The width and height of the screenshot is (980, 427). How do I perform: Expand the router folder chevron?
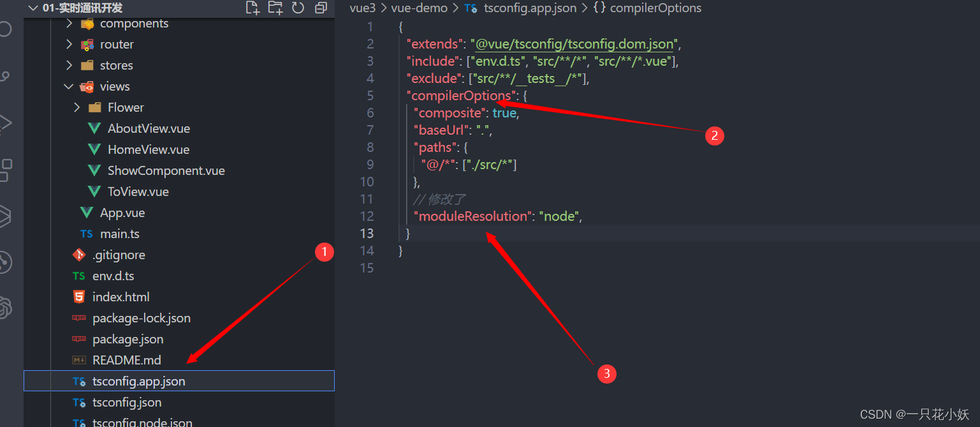coord(69,45)
